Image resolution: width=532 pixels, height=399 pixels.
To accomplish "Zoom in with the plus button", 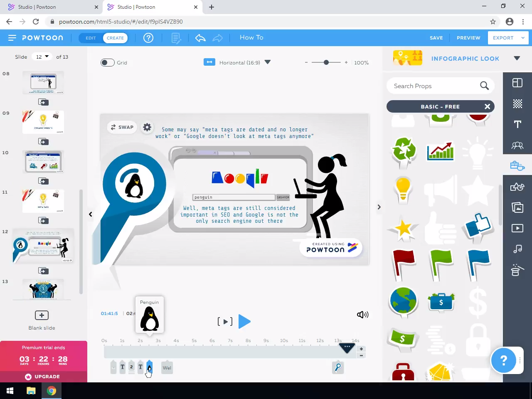I will 346,62.
